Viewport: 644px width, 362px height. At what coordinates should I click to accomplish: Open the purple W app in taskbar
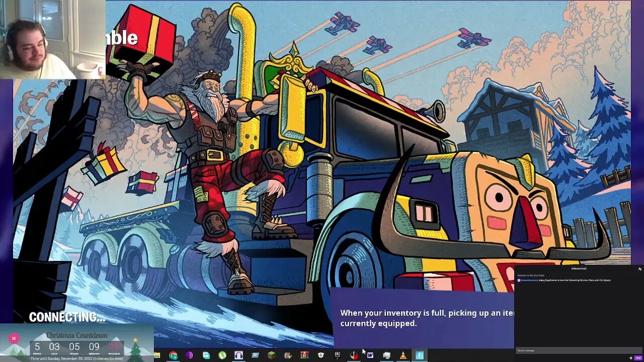370,355
